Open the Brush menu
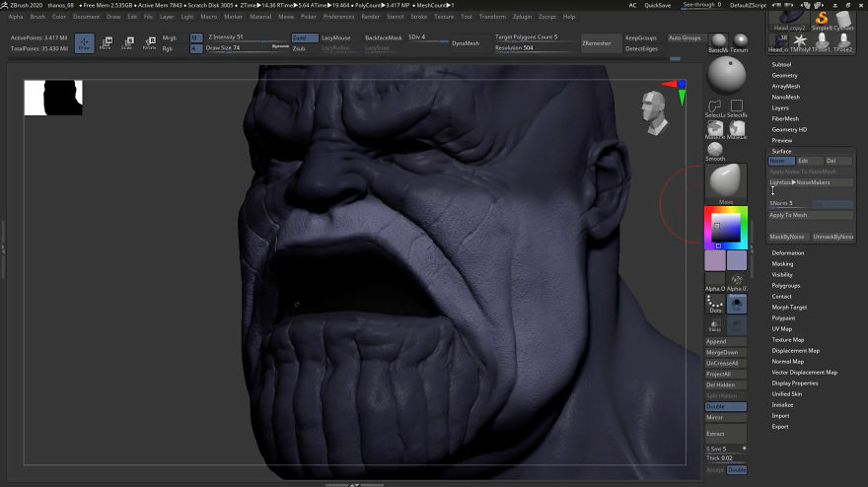Image resolution: width=868 pixels, height=487 pixels. pyautogui.click(x=37, y=17)
